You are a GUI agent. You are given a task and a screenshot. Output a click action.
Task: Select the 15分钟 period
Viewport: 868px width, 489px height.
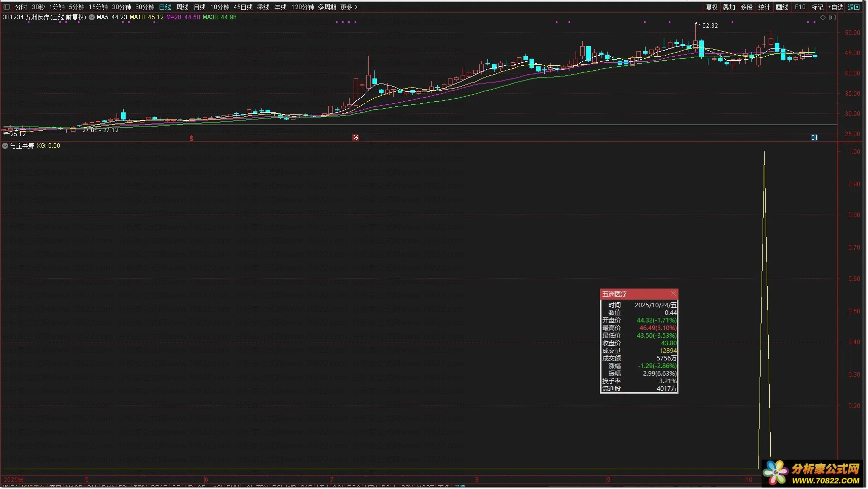pos(98,7)
